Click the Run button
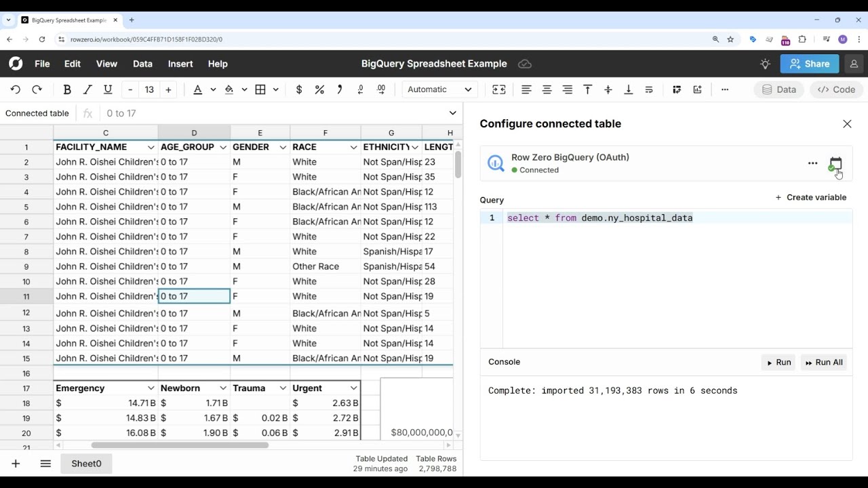 pyautogui.click(x=778, y=363)
